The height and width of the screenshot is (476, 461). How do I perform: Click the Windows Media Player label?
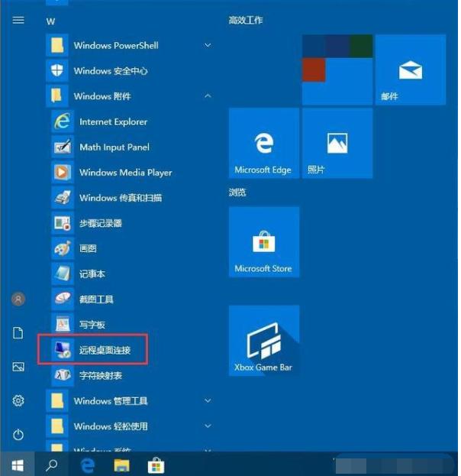[x=126, y=173]
